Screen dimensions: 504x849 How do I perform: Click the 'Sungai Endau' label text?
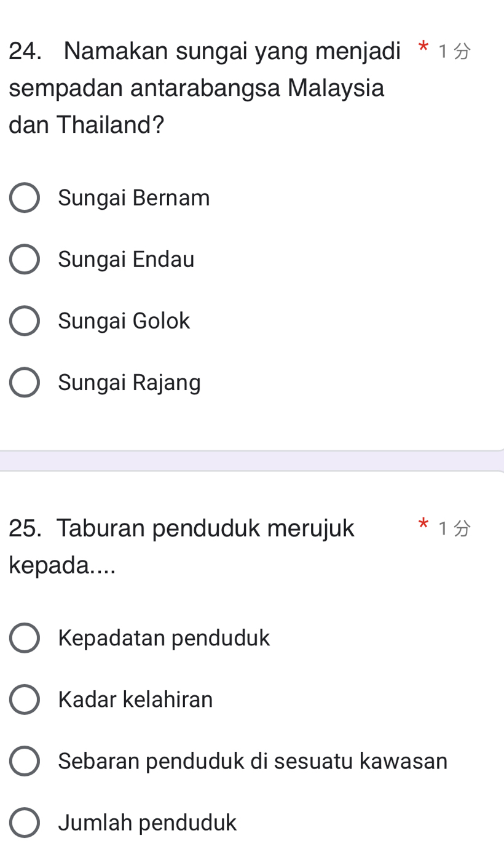(x=126, y=260)
